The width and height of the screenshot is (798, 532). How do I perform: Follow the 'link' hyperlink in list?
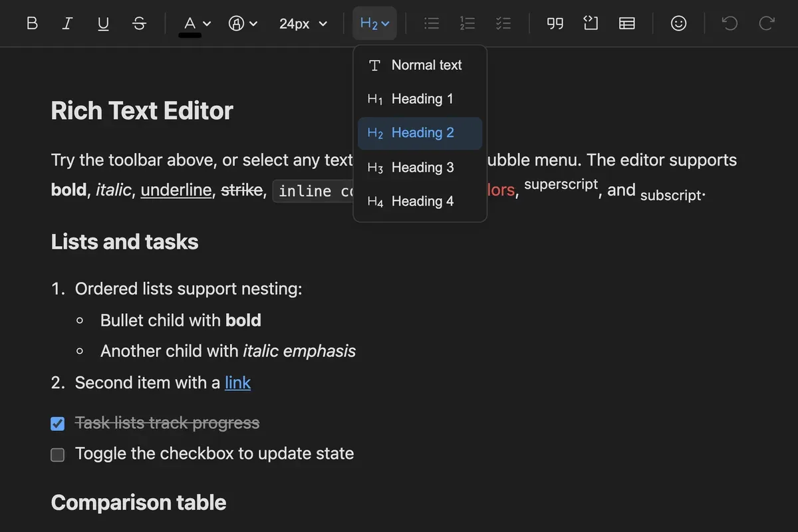[x=237, y=383]
